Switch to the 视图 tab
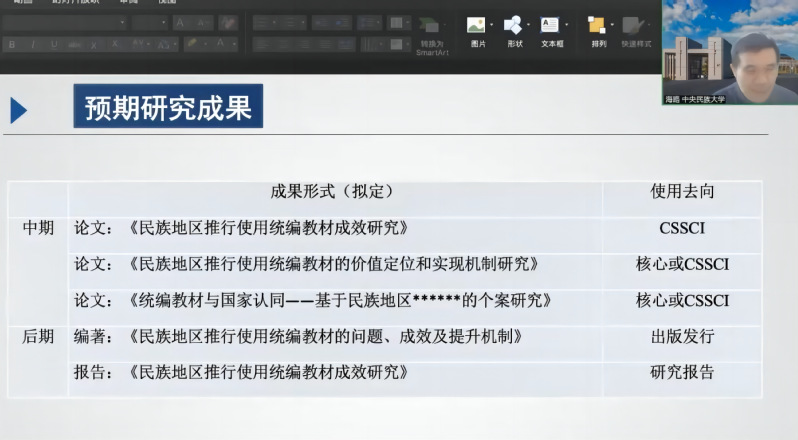798x440 pixels. tap(167, 3)
